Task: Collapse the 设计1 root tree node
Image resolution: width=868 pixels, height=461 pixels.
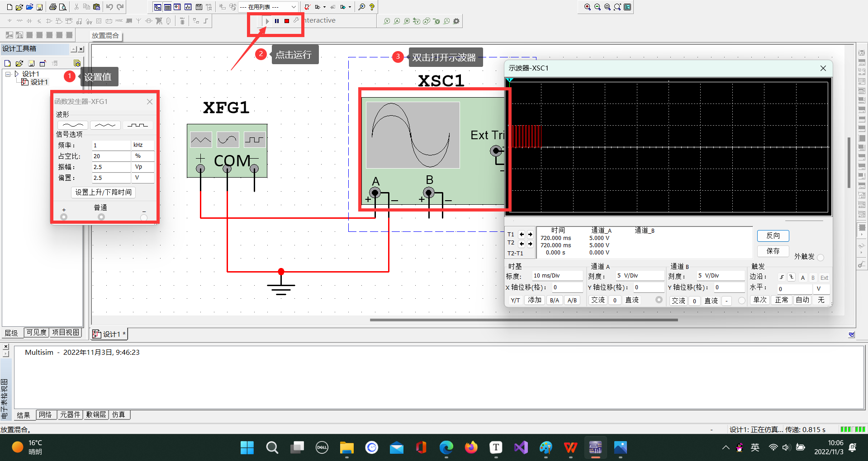Action: click(8, 74)
